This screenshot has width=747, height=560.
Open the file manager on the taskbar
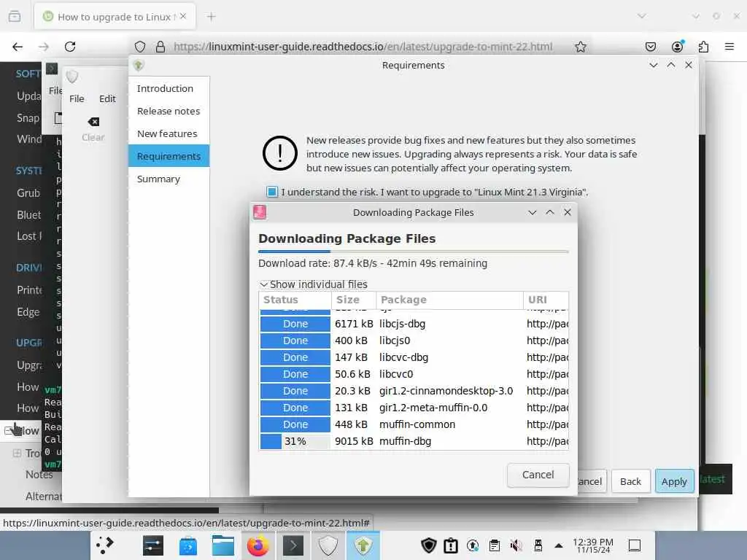click(x=223, y=545)
